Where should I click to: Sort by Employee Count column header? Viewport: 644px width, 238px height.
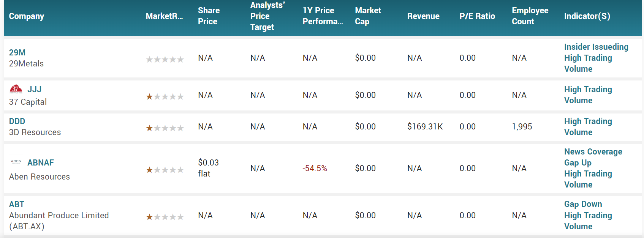coord(530,16)
